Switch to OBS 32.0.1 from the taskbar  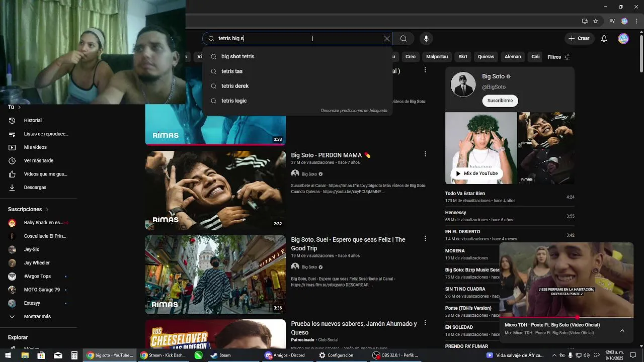pyautogui.click(x=395, y=355)
